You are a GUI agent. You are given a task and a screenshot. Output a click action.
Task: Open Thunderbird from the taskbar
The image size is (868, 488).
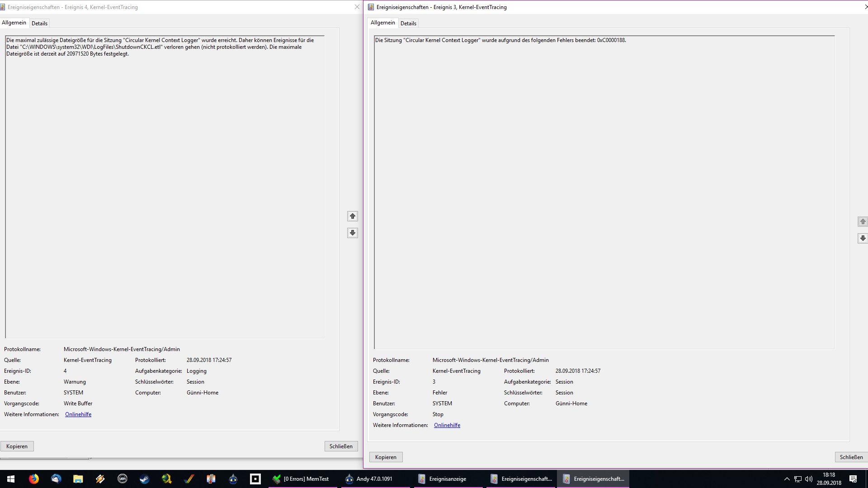point(56,479)
